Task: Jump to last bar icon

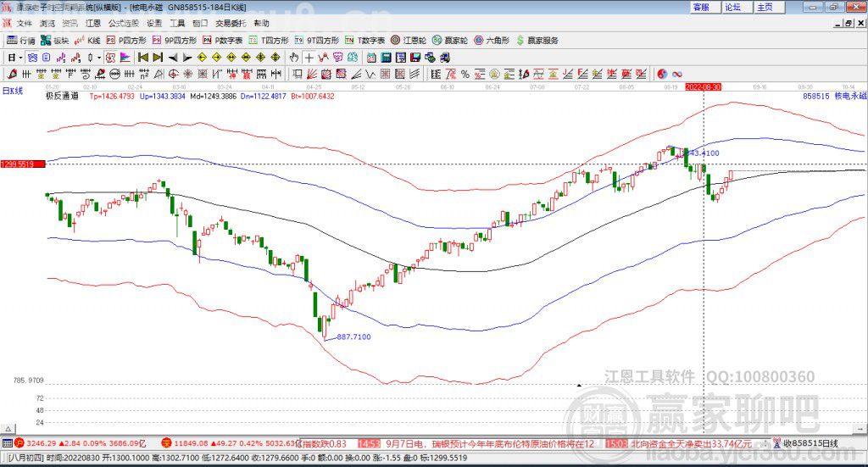Action: click(158, 58)
